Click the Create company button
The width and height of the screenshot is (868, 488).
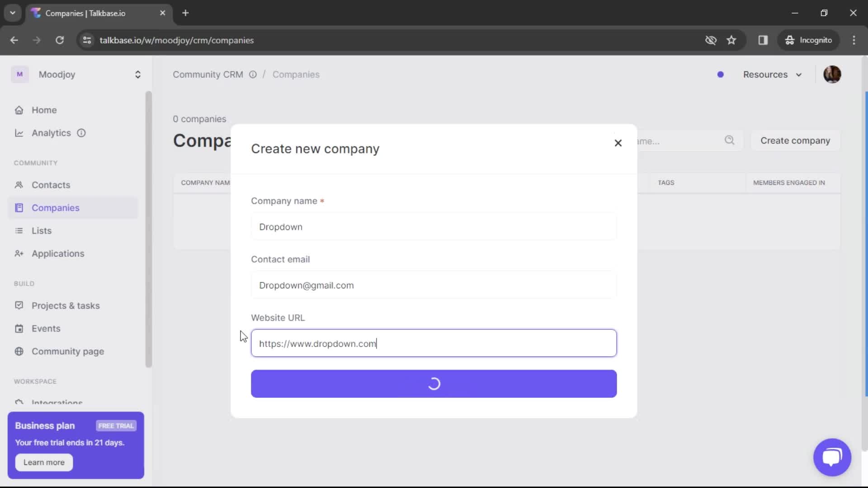click(434, 384)
